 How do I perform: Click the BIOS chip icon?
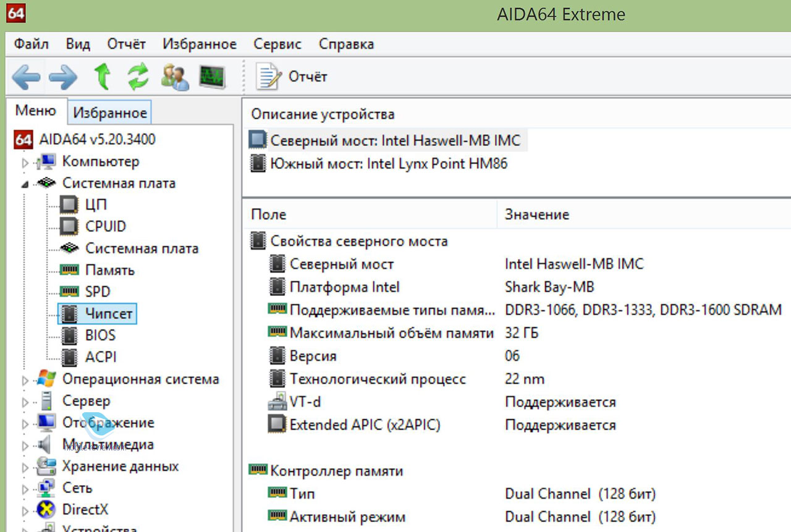(x=70, y=336)
